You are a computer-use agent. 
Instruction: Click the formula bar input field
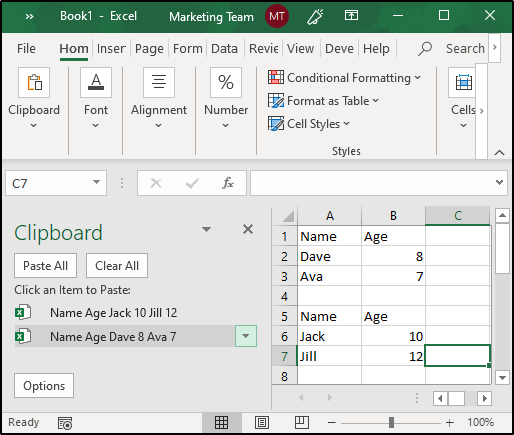[371, 183]
